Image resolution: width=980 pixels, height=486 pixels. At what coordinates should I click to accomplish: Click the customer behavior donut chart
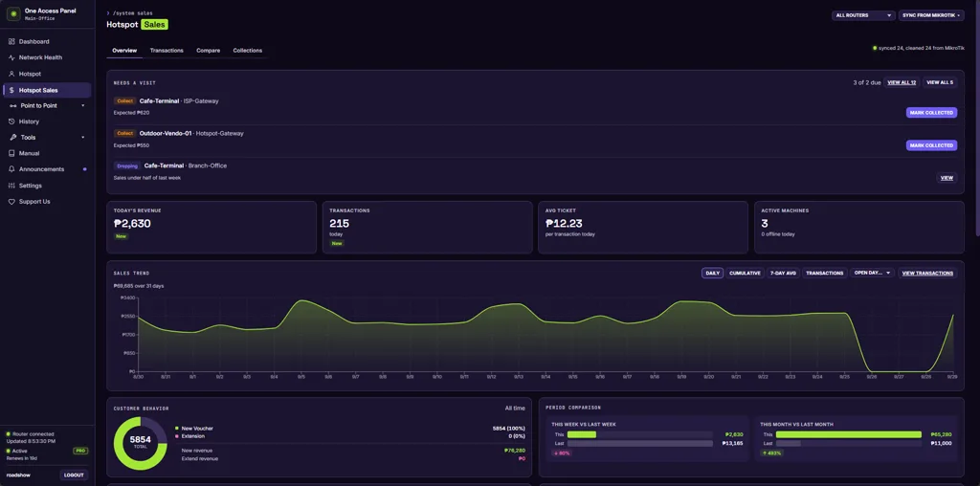(140, 443)
